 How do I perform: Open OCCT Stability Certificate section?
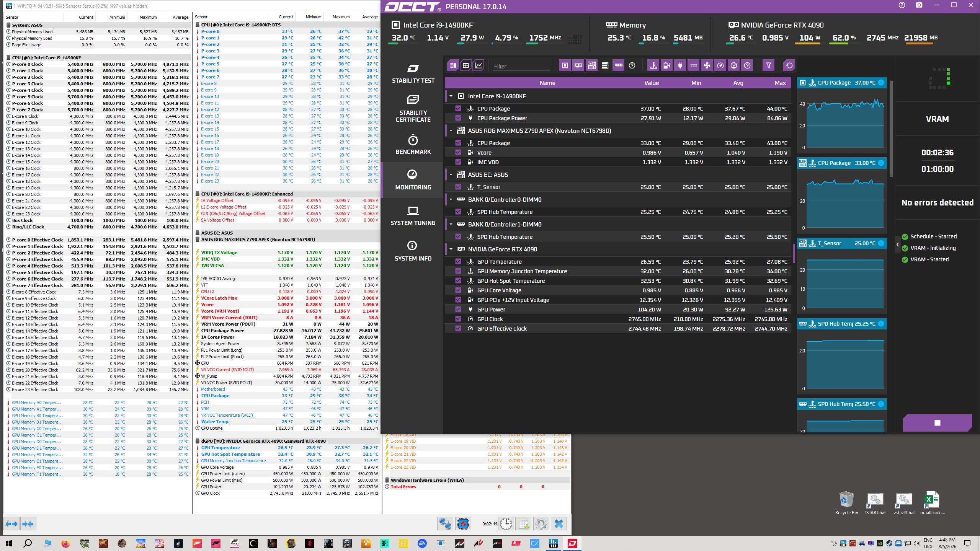(x=413, y=109)
